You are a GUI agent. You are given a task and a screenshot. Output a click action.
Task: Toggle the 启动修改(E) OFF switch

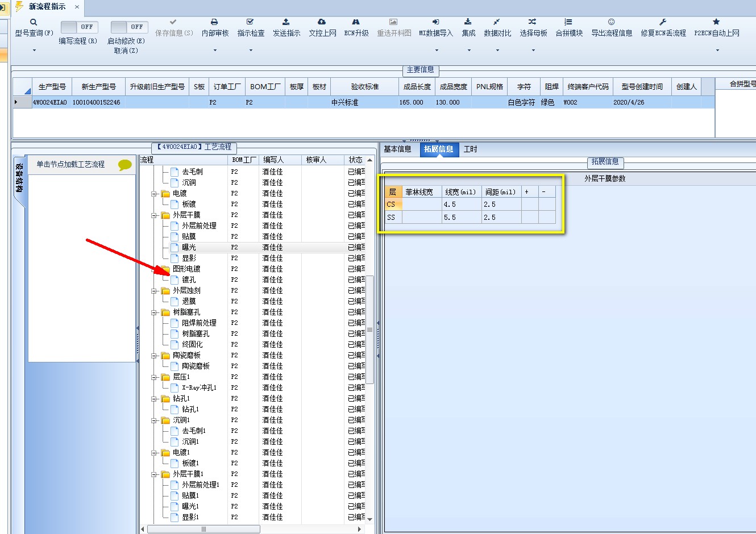[x=129, y=27]
